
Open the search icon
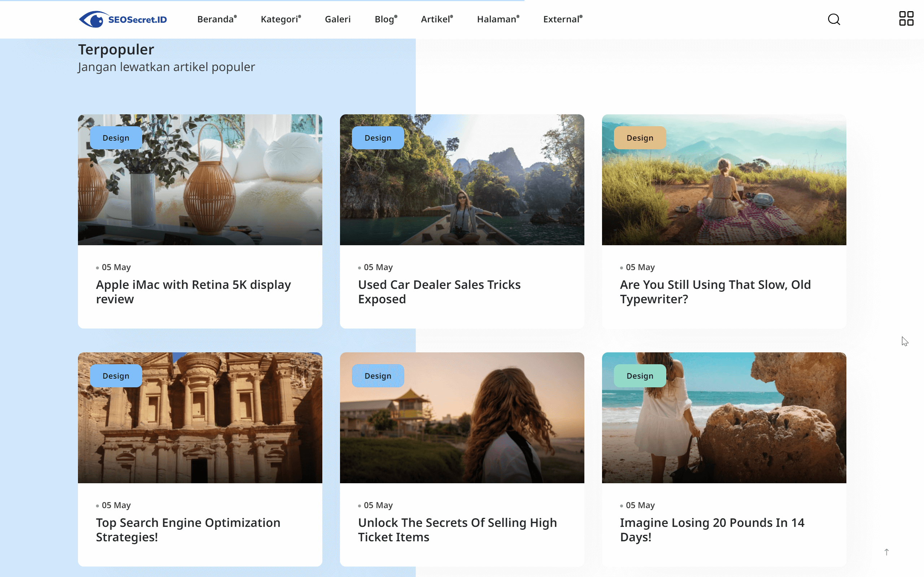pos(834,19)
